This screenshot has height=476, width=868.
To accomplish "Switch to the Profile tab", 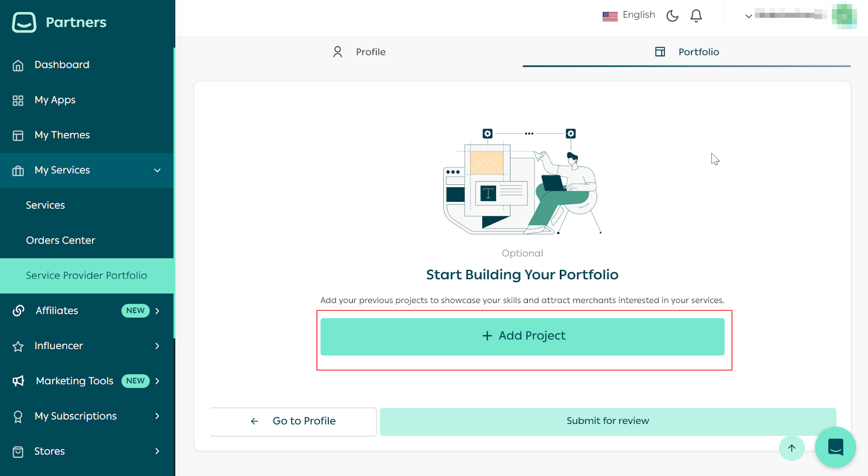I will (359, 52).
